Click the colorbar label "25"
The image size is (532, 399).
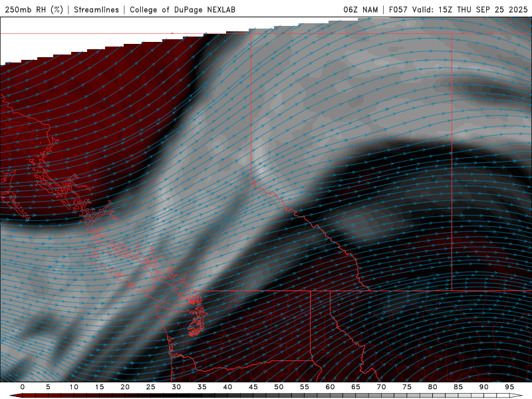151,387
